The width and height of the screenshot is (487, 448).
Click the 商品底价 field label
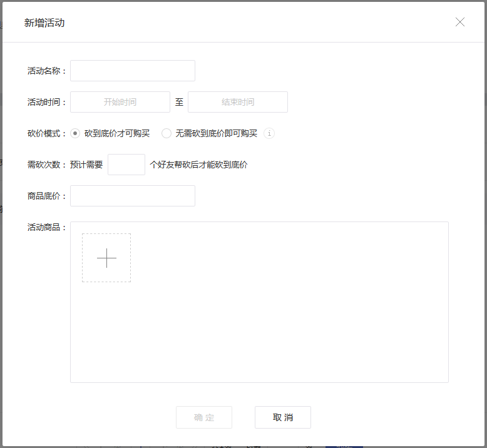pyautogui.click(x=46, y=196)
